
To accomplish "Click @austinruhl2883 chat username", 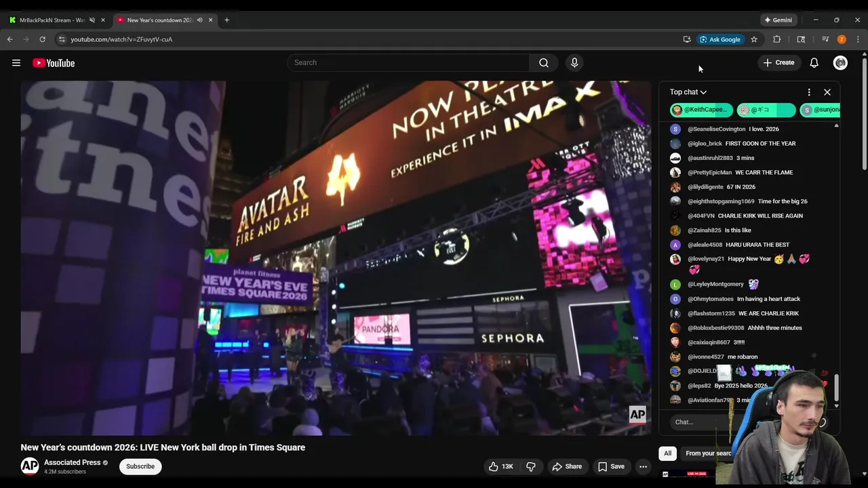I will point(710,158).
